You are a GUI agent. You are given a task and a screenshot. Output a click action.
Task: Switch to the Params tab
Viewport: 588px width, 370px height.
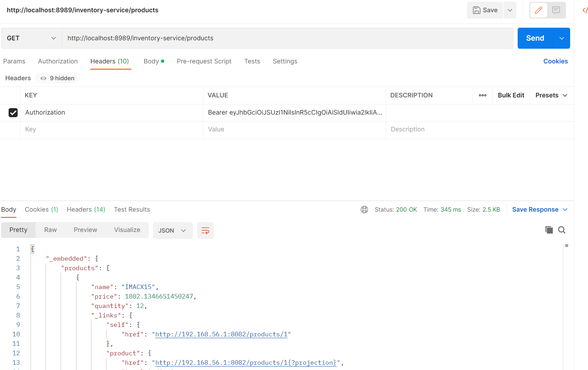click(14, 61)
